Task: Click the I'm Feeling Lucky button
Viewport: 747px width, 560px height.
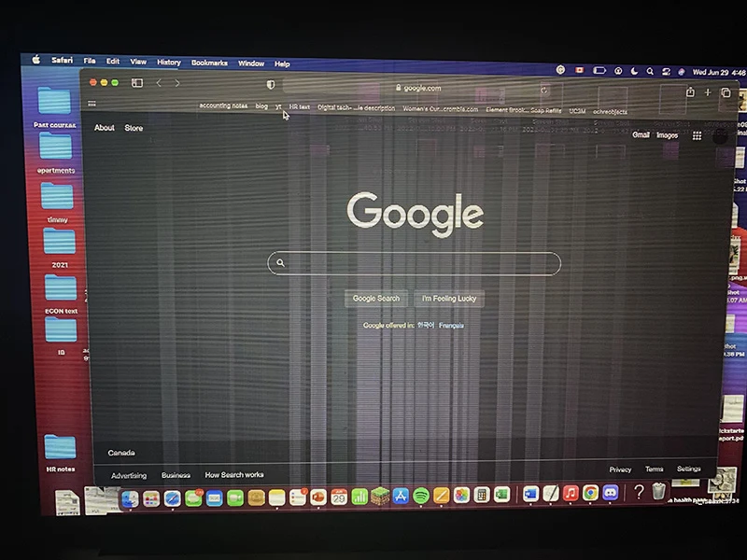Action: [x=449, y=299]
